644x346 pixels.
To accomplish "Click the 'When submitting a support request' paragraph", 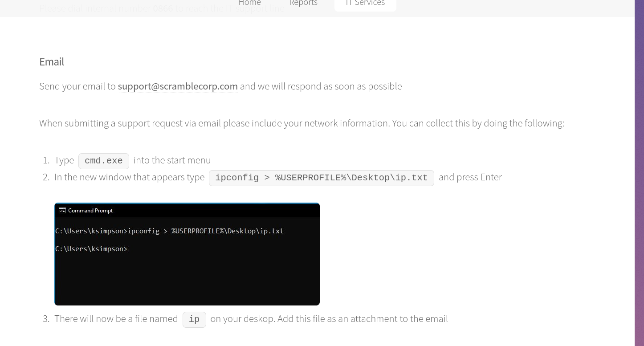I will (x=302, y=123).
